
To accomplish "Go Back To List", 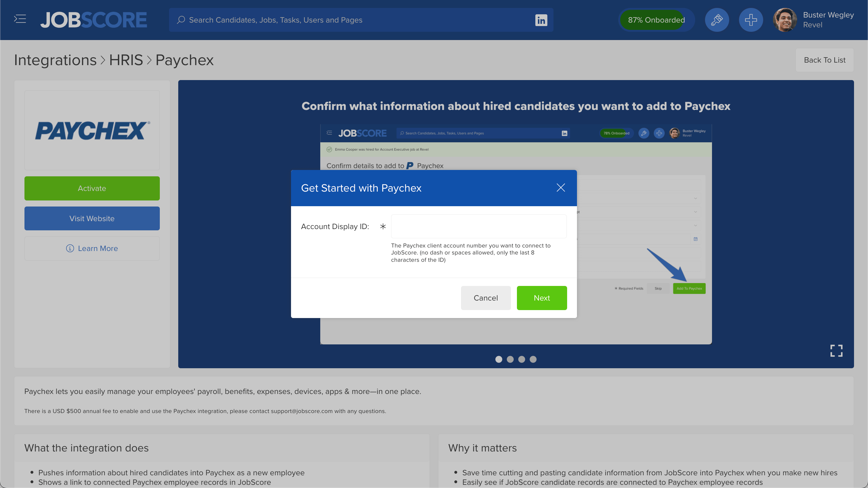I will (x=824, y=60).
